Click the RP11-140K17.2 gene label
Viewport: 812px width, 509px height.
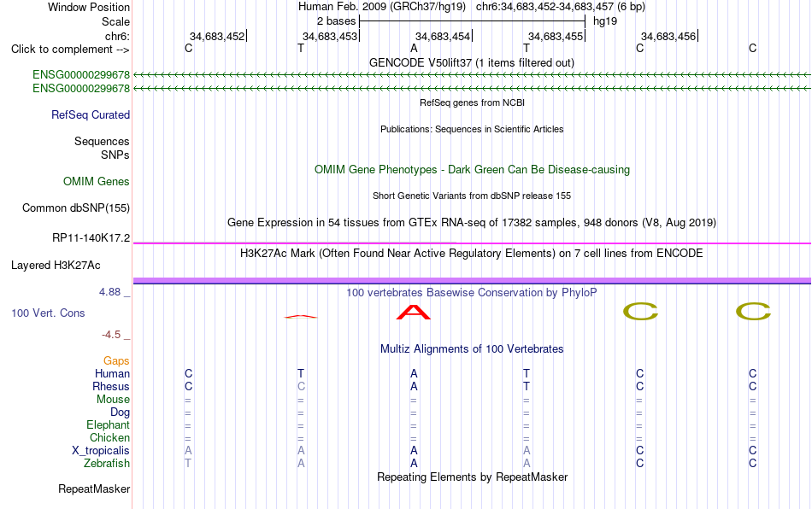(91, 238)
